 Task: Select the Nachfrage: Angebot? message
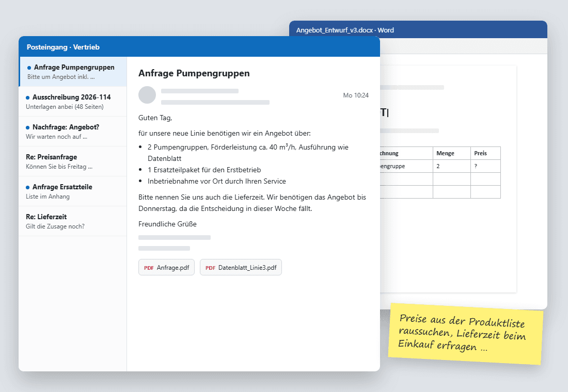point(73,132)
